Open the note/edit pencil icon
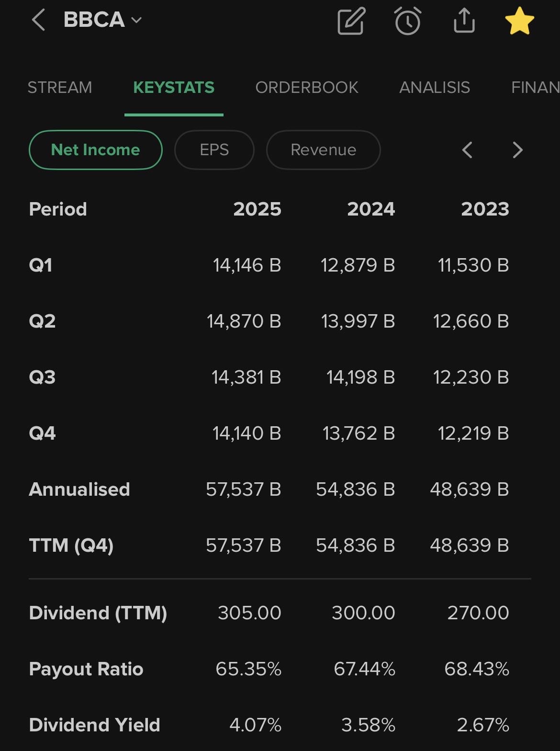 351,21
